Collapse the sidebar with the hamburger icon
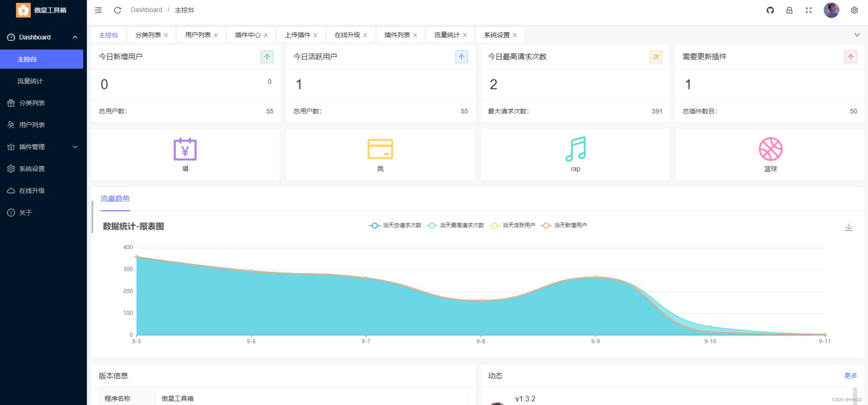Image resolution: width=868 pixels, height=405 pixels. 98,10
